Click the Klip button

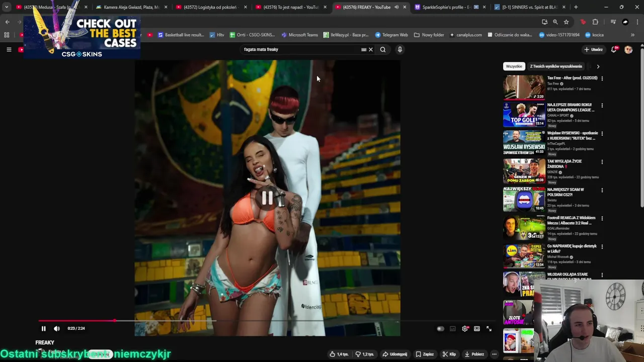(449, 354)
